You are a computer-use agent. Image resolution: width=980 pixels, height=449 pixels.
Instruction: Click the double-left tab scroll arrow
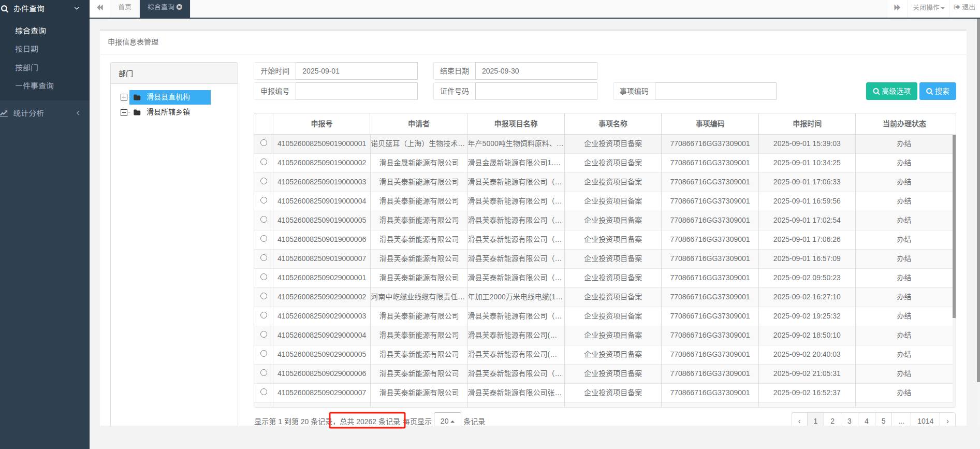[100, 7]
